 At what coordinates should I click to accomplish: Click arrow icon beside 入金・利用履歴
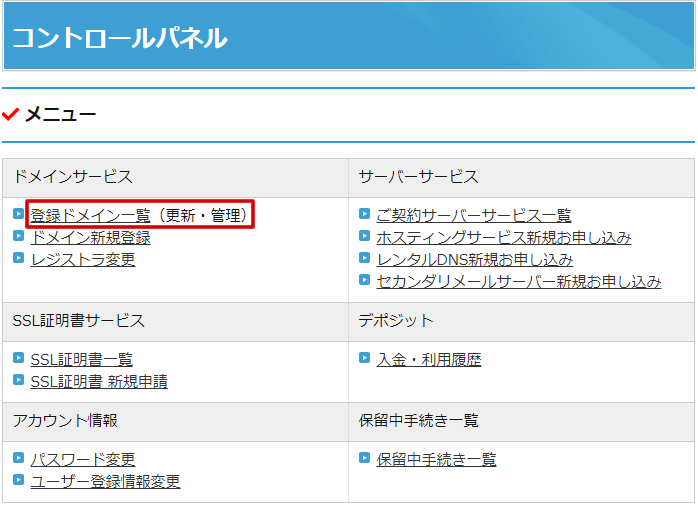(364, 357)
